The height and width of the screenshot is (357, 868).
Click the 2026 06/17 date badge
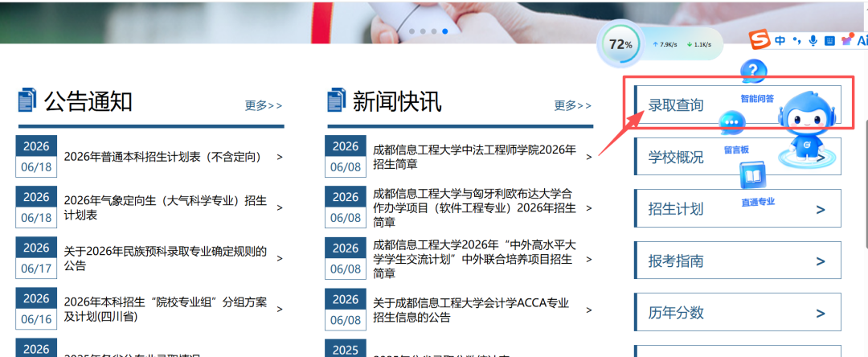(36, 258)
